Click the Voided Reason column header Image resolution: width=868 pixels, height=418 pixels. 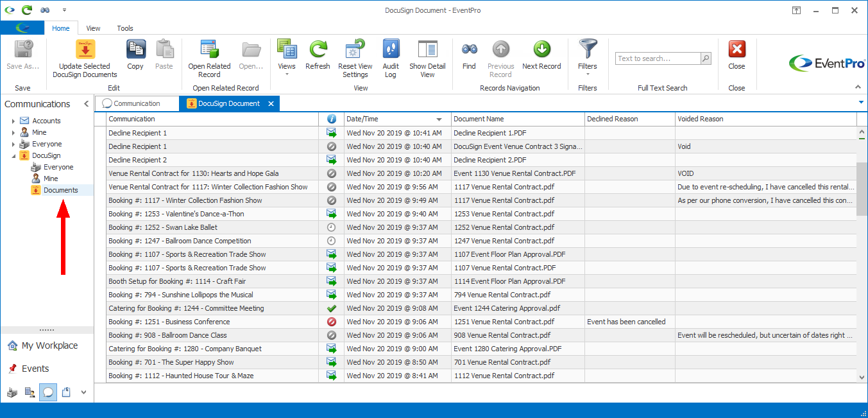(x=766, y=119)
